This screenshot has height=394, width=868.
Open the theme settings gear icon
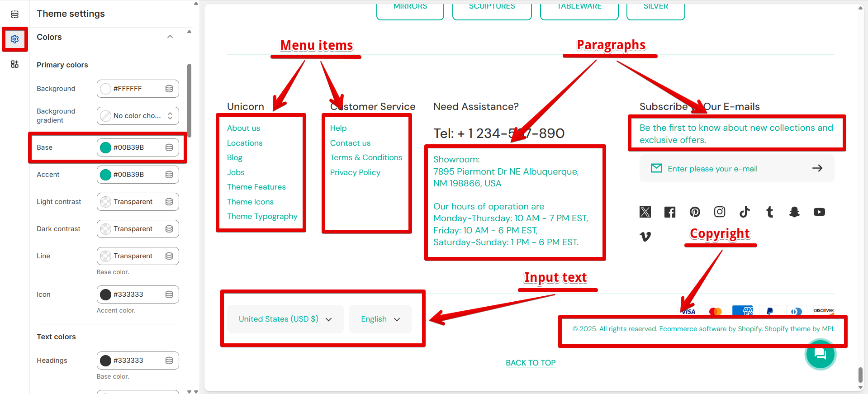pyautogui.click(x=14, y=39)
